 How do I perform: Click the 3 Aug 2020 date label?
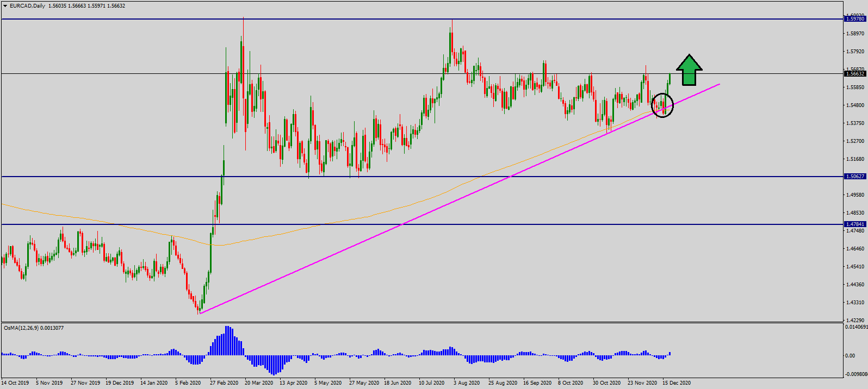467,383
